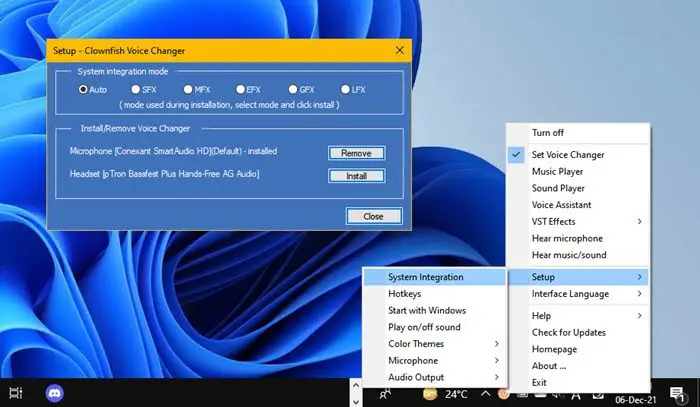Select the GFX integration mode
Viewport: 700px width, 407px height.
point(293,89)
